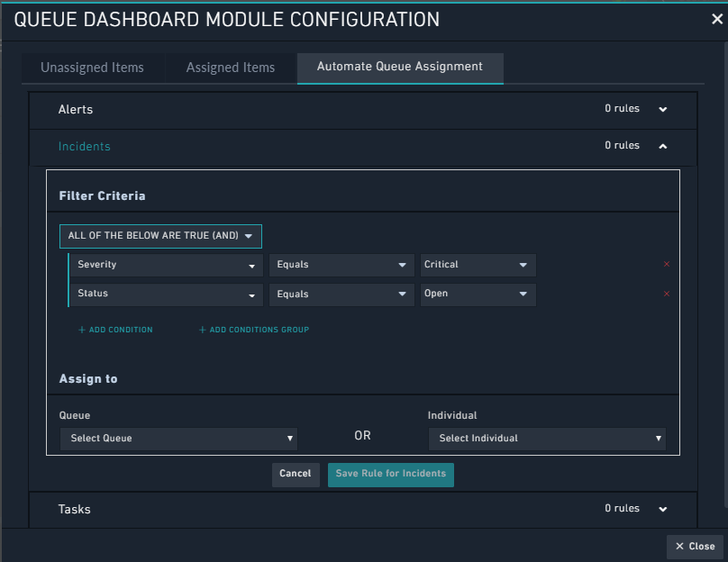The height and width of the screenshot is (562, 728).
Task: Cancel the incident rule
Action: click(296, 475)
